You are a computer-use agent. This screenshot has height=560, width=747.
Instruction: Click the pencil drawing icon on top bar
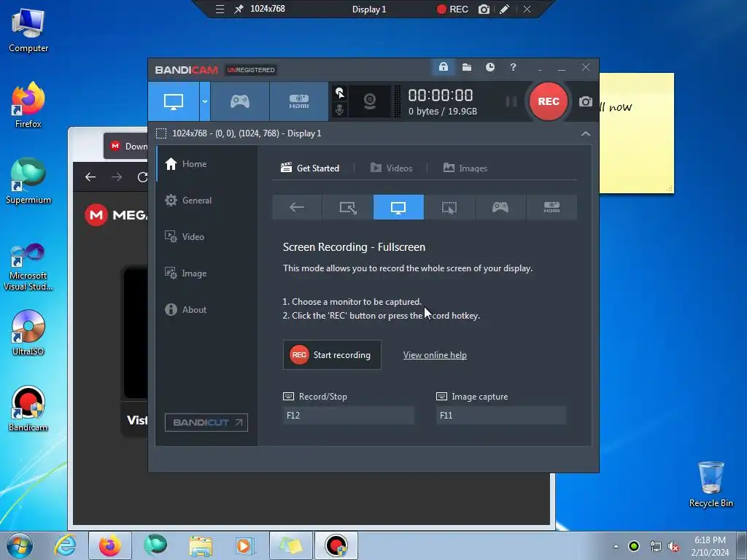pyautogui.click(x=505, y=9)
